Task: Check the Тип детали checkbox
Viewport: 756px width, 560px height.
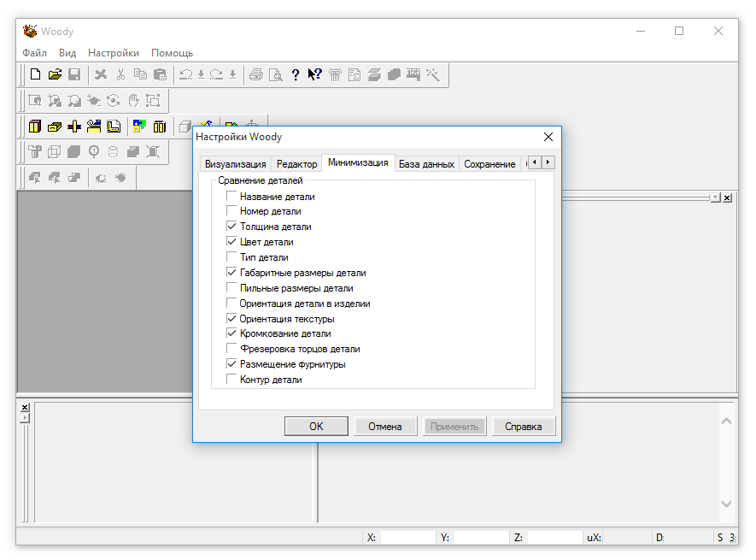Action: (231, 257)
